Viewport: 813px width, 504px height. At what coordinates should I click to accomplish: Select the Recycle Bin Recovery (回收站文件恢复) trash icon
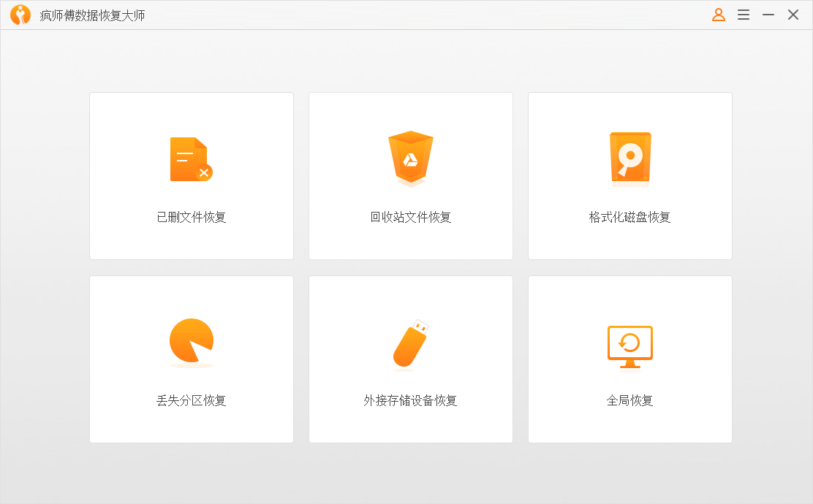[x=410, y=158]
